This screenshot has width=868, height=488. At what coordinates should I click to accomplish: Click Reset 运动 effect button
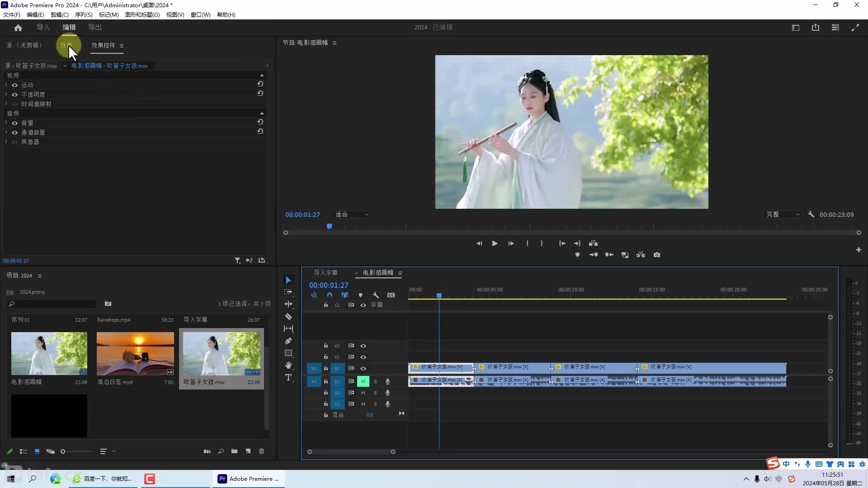[x=260, y=84]
